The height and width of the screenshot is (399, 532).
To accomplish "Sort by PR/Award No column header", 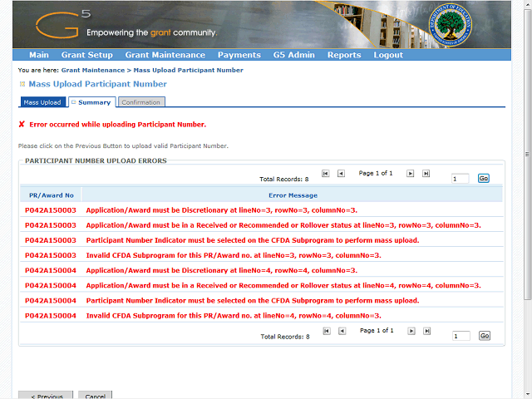I will (x=52, y=195).
